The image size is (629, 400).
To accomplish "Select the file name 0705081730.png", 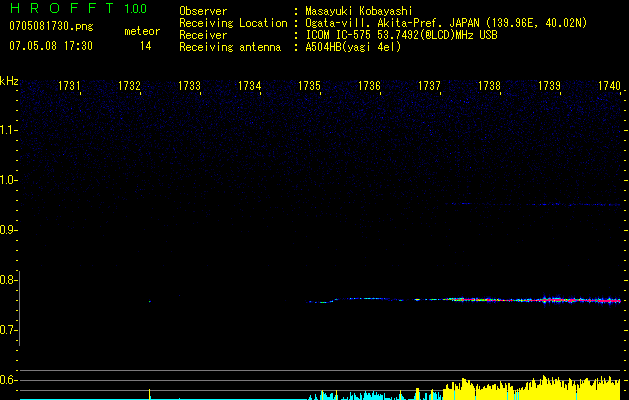I will point(51,26).
